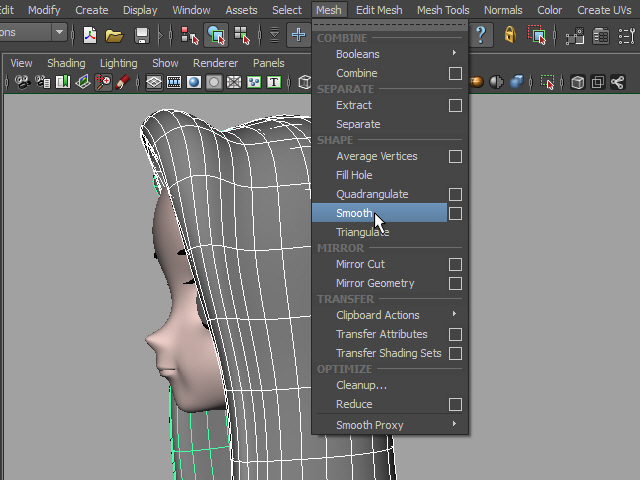Click the open scene folder icon
The height and width of the screenshot is (480, 640).
coord(115,35)
